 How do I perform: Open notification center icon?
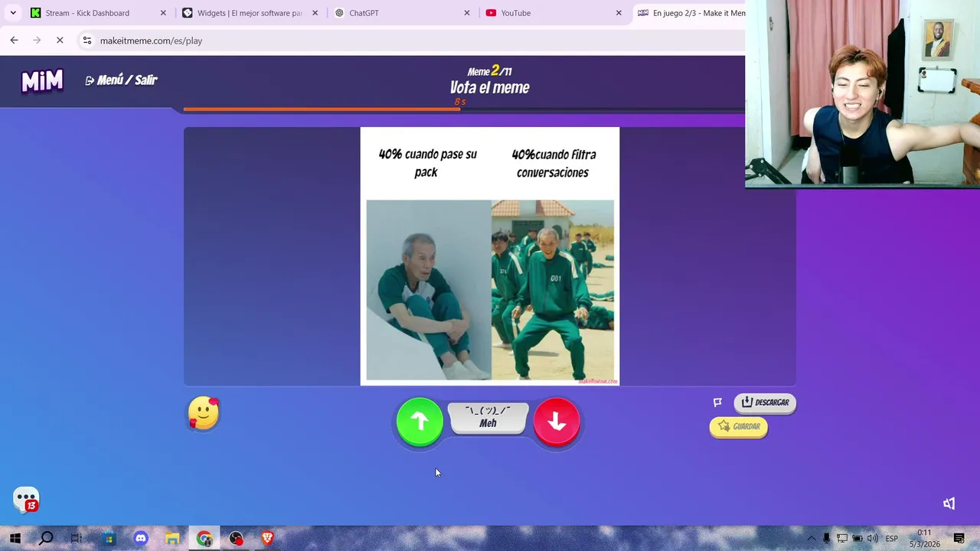[x=959, y=539]
